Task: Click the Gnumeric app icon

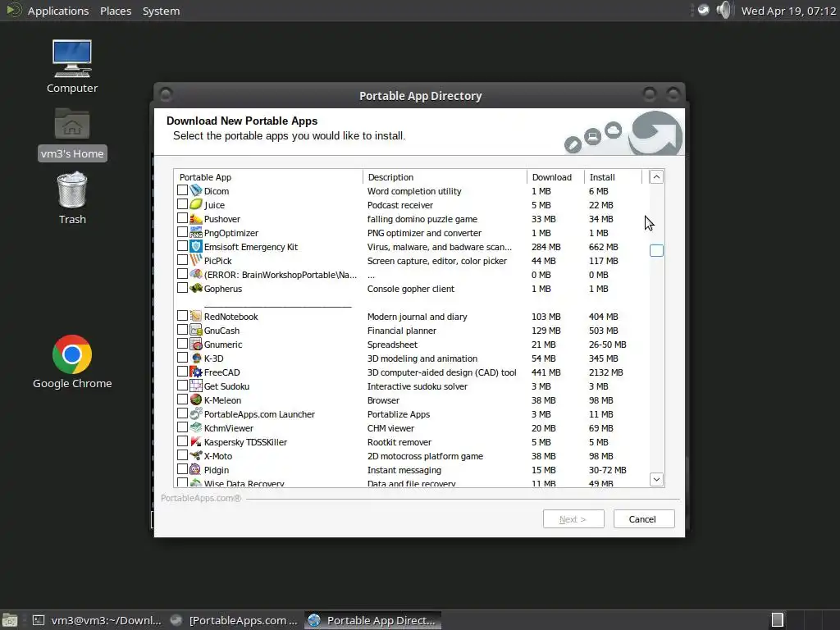Action: pyautogui.click(x=196, y=344)
